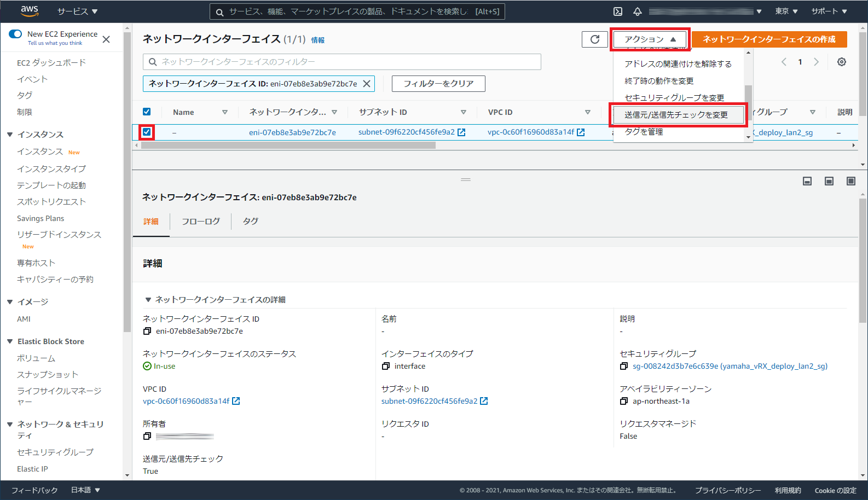The width and height of the screenshot is (868, 500).
Task: Expand details panel to full screen
Action: point(851,181)
